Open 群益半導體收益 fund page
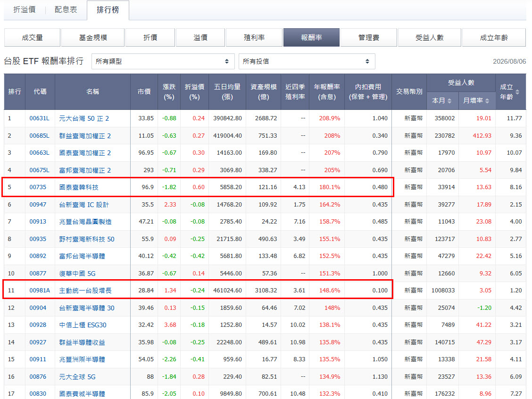This screenshot has height=399, width=532. 82,342
